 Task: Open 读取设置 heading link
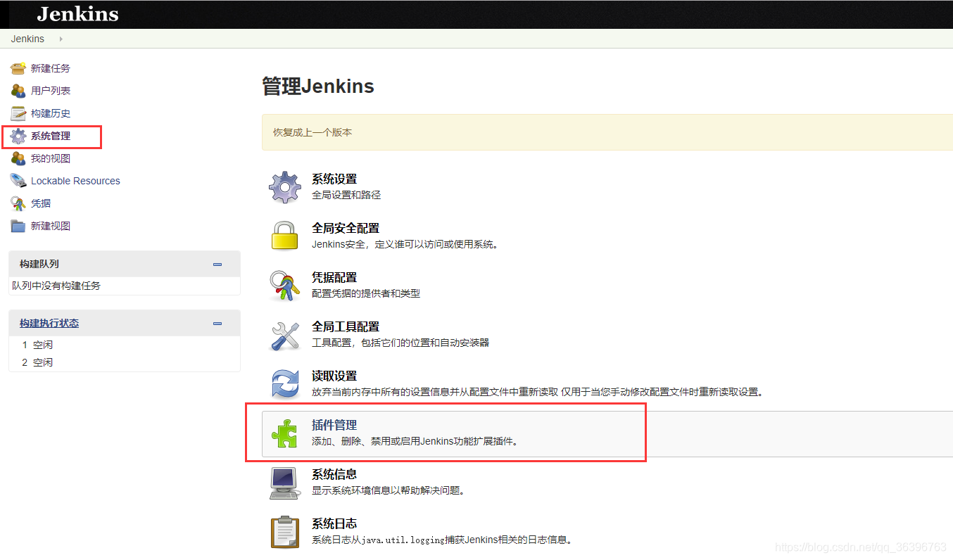tap(334, 376)
